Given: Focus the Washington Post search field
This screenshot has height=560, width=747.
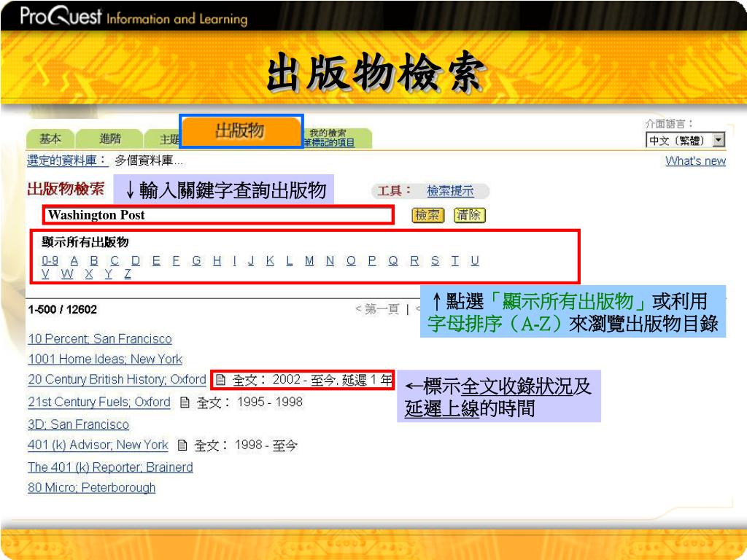Looking at the screenshot, I should point(219,215).
